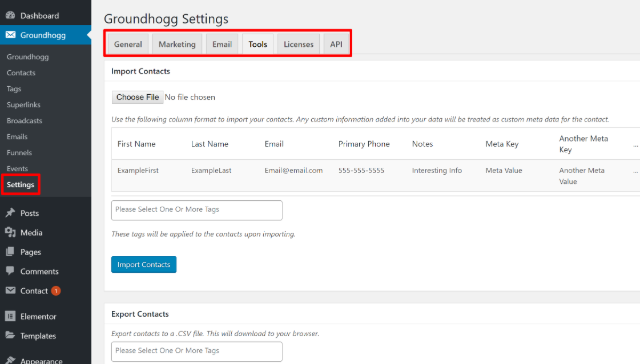
Task: Click the Notes column header
Action: click(x=422, y=144)
